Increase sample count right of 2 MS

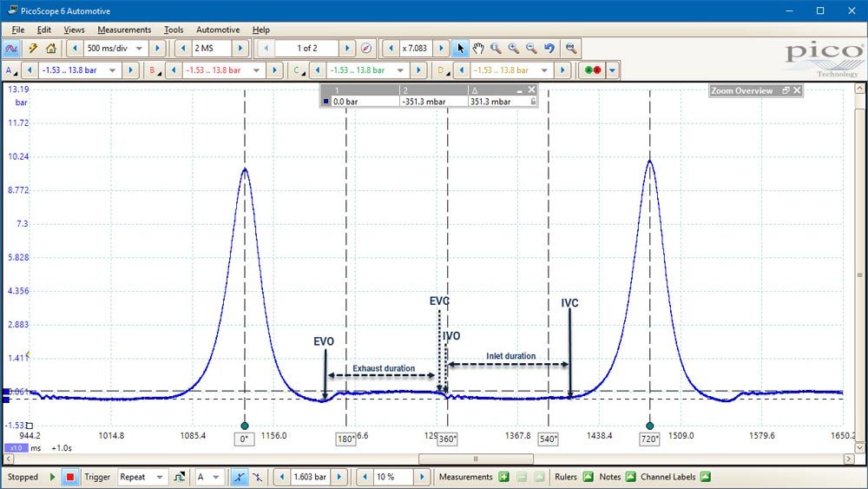click(x=240, y=48)
